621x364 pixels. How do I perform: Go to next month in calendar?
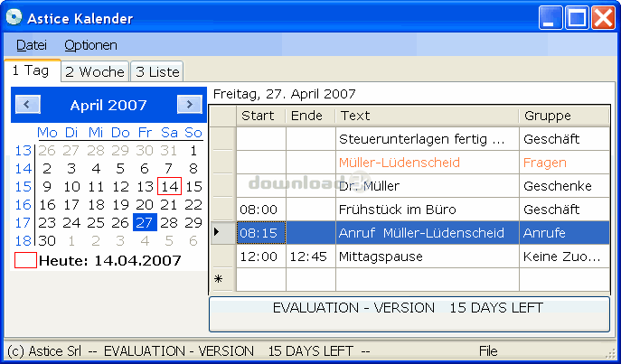coord(189,105)
